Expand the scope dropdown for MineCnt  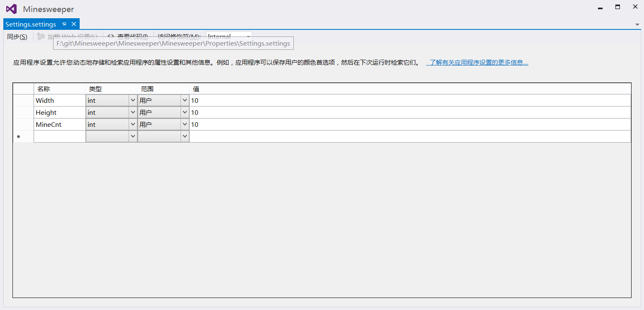pyautogui.click(x=185, y=124)
